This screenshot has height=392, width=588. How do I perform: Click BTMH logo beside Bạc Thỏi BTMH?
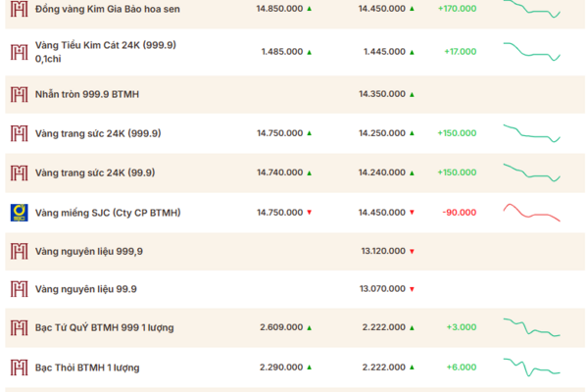[x=20, y=367]
